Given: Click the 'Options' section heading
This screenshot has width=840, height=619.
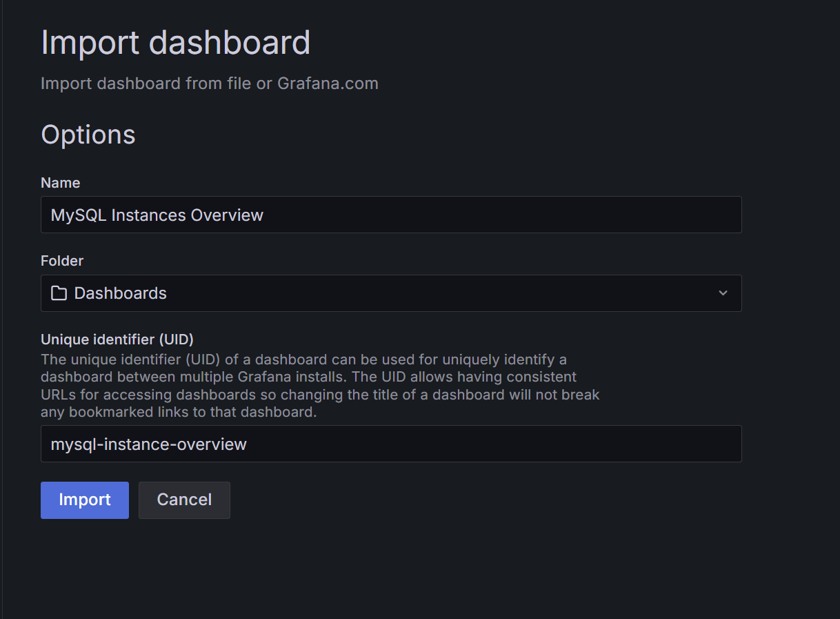Looking at the screenshot, I should click(x=88, y=134).
